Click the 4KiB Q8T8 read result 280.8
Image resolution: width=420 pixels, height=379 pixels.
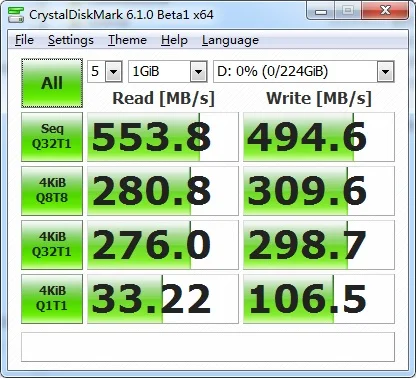163,191
